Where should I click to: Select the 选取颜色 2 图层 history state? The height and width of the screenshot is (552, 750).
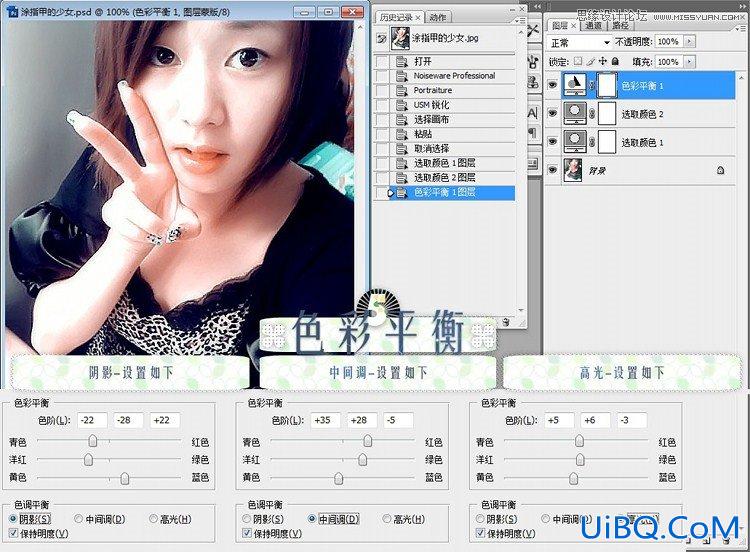[x=453, y=177]
